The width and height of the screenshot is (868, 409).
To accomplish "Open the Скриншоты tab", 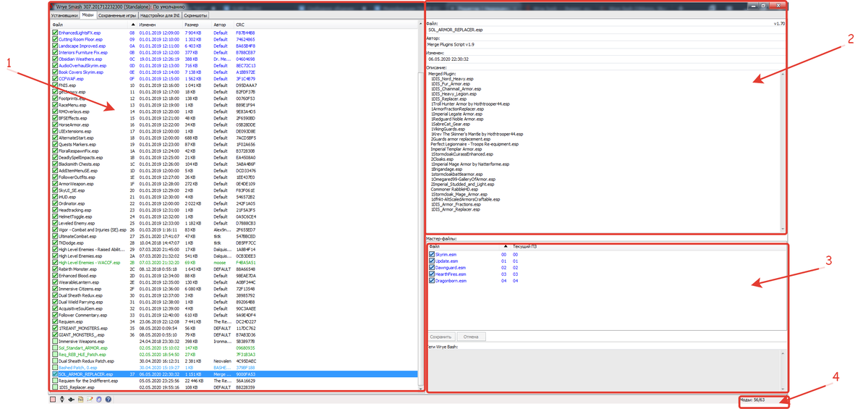I will tap(196, 15).
